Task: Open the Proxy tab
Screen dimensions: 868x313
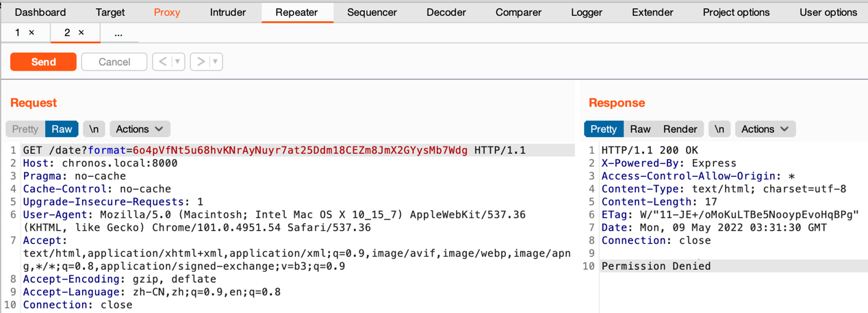Action: tap(167, 12)
